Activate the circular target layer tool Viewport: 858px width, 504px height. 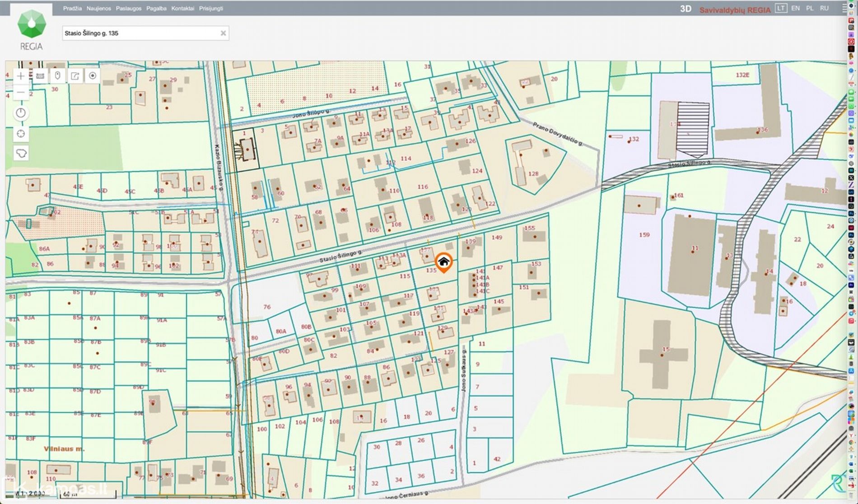pos(93,76)
